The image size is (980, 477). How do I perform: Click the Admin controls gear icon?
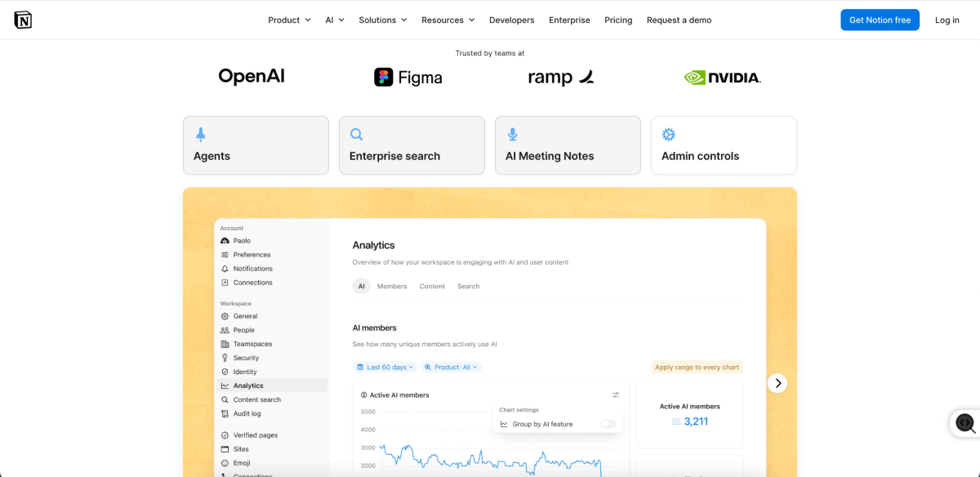click(x=668, y=135)
